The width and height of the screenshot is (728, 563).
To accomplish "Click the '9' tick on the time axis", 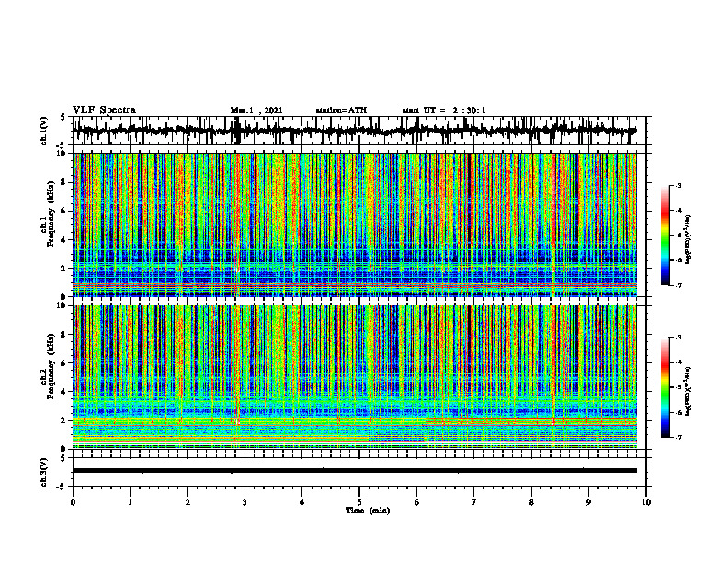I will (588, 502).
